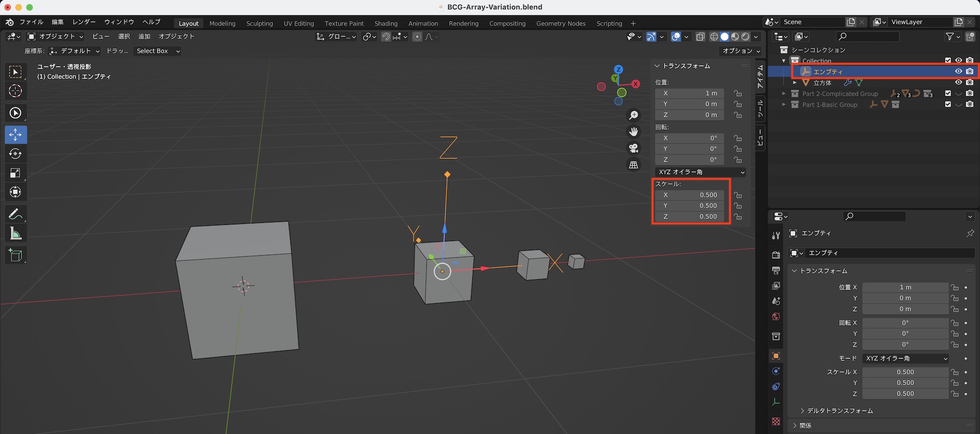This screenshot has height=434, width=980.
Task: Click the オプション button
Action: pos(740,51)
